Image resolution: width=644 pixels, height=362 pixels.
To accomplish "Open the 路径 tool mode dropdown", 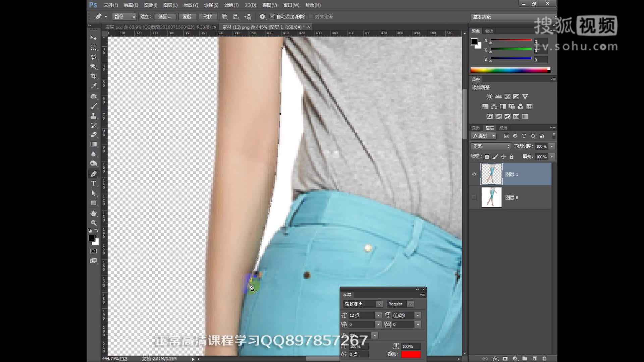I will coord(124,16).
